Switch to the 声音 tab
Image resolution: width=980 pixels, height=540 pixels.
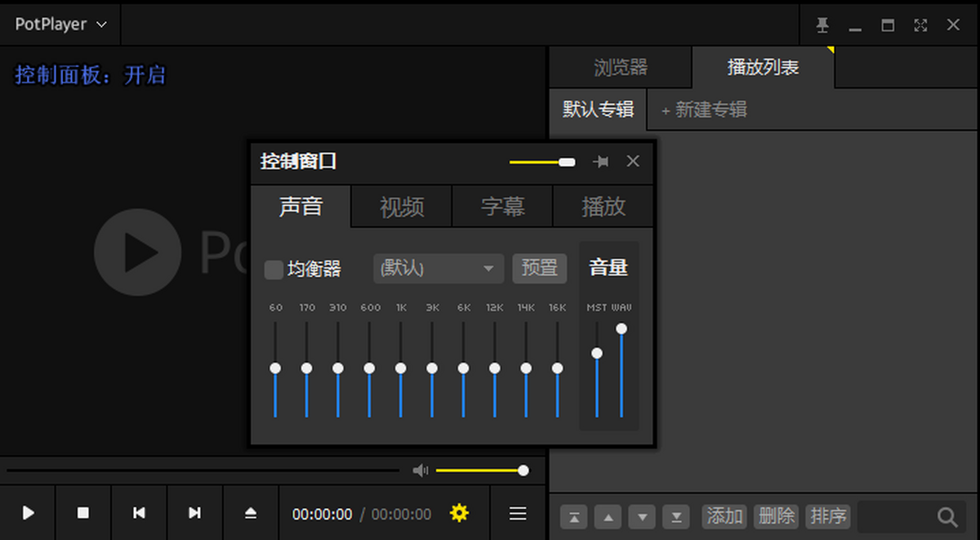click(301, 207)
